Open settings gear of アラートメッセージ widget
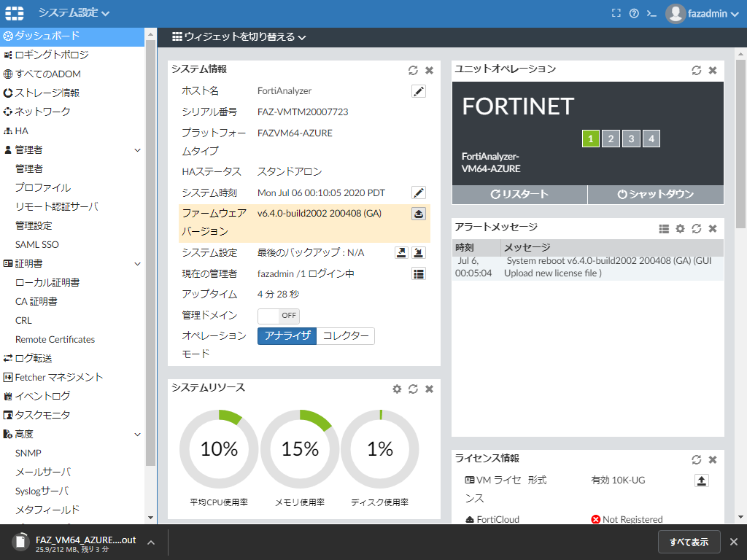 [681, 228]
